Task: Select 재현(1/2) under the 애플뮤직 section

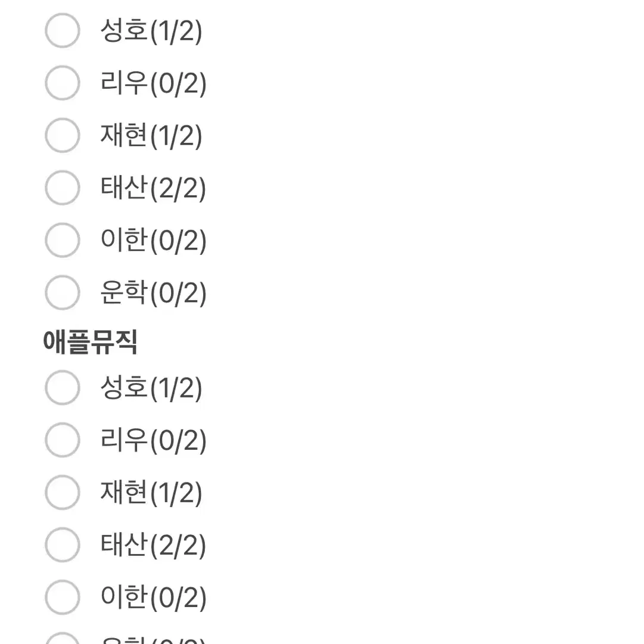Action: [x=62, y=492]
